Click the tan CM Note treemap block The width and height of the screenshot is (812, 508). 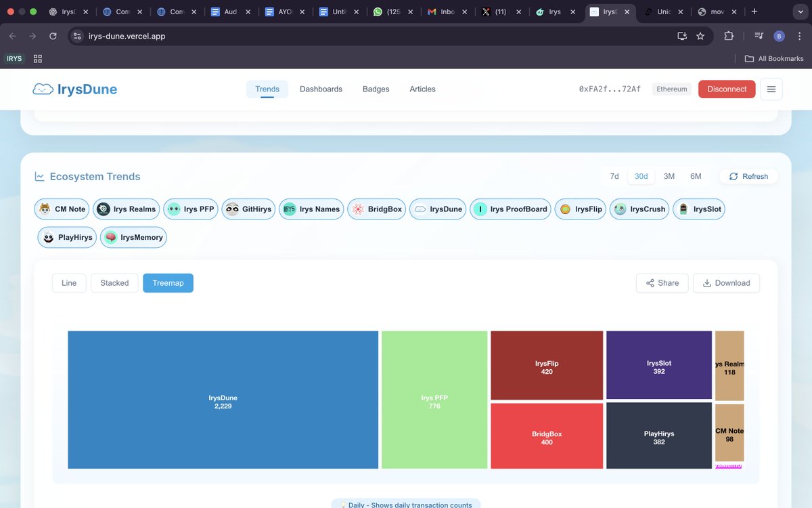pyautogui.click(x=729, y=433)
